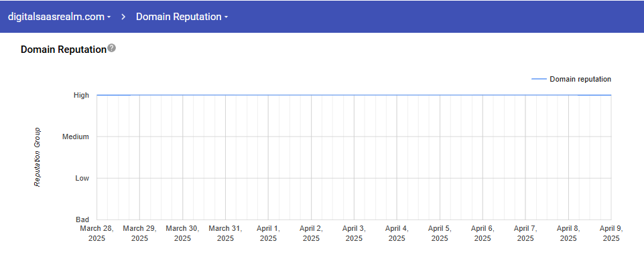This screenshot has height=269, width=644.
Task: Click the April 1, 2025 date label
Action: pos(268,233)
